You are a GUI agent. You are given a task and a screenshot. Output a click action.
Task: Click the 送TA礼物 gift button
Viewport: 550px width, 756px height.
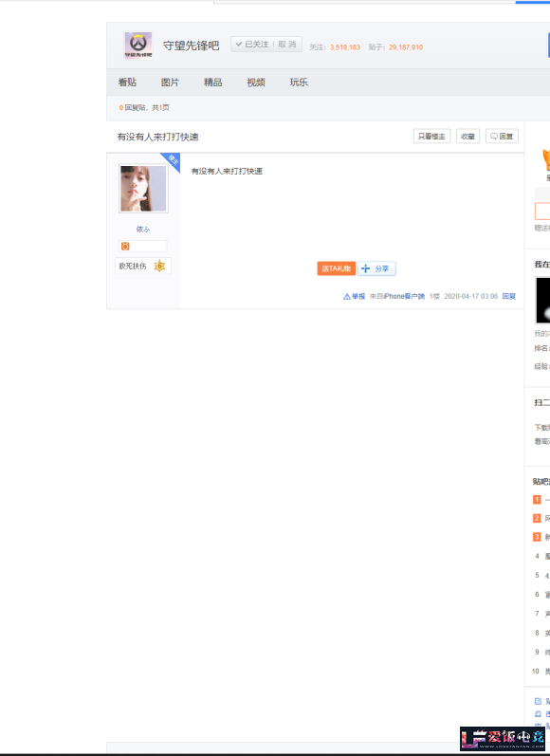click(337, 268)
